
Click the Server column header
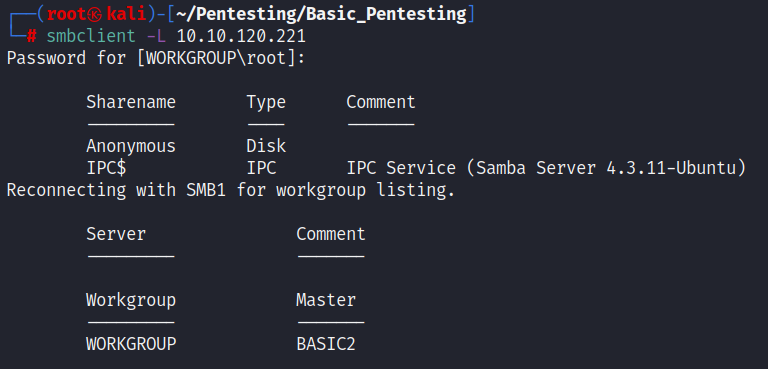pyautogui.click(x=116, y=234)
